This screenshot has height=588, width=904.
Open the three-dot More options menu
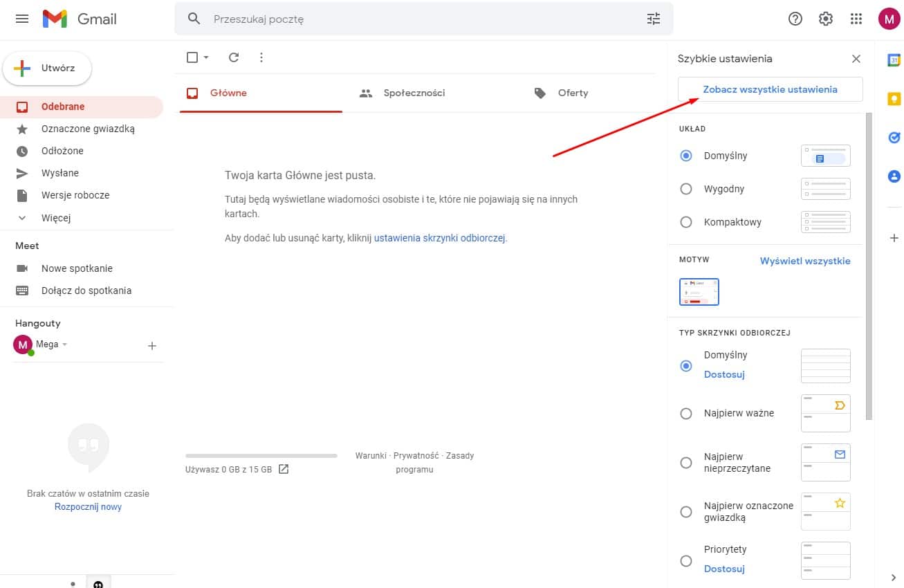261,57
